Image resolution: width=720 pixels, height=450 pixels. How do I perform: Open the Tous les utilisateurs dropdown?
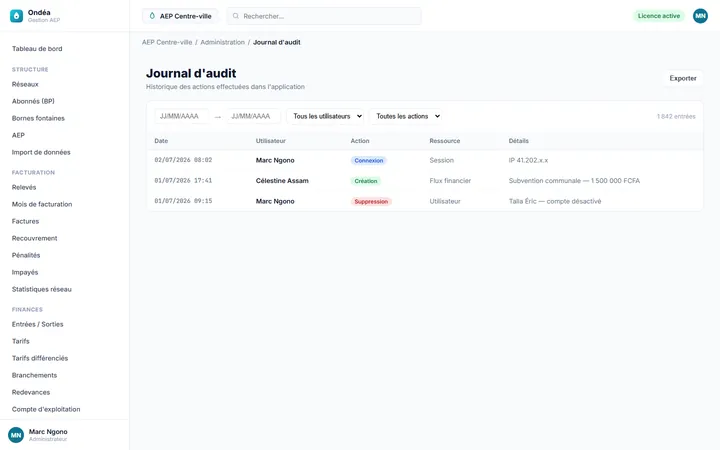point(325,116)
